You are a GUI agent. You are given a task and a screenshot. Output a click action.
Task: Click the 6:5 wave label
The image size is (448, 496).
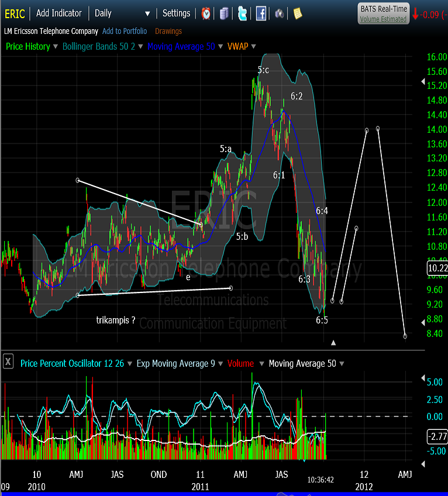[322, 320]
